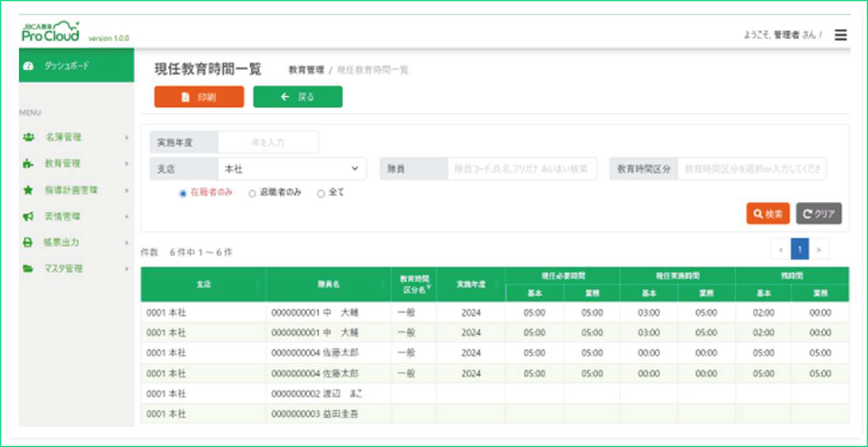
Task: Click the マスタ管理 folder icon
Action: click(28, 269)
